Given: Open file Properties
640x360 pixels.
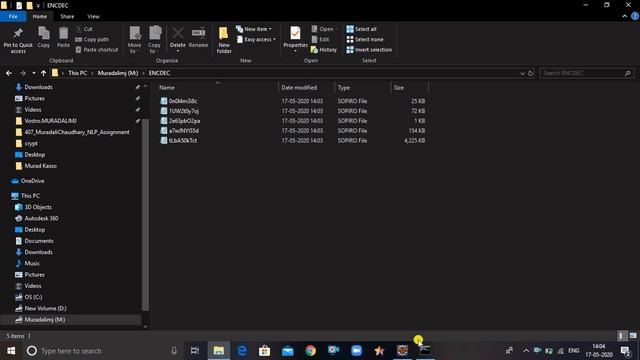Looking at the screenshot, I should point(295,40).
